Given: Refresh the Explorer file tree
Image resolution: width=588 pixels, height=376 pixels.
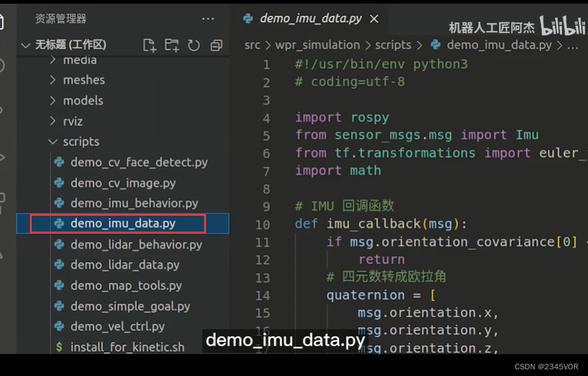Looking at the screenshot, I should click(193, 44).
